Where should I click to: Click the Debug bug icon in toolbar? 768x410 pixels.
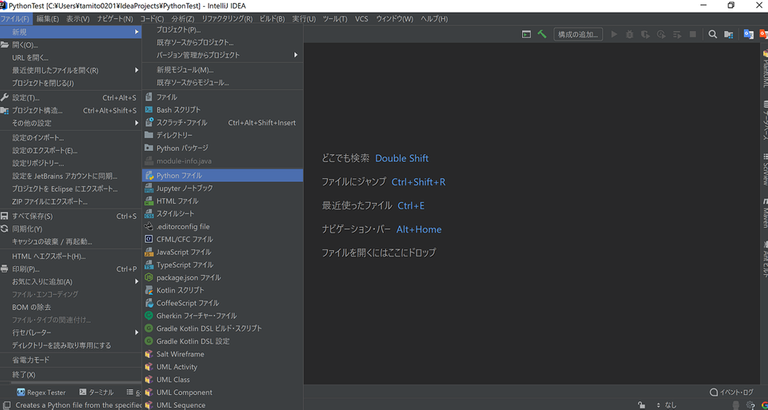click(631, 34)
